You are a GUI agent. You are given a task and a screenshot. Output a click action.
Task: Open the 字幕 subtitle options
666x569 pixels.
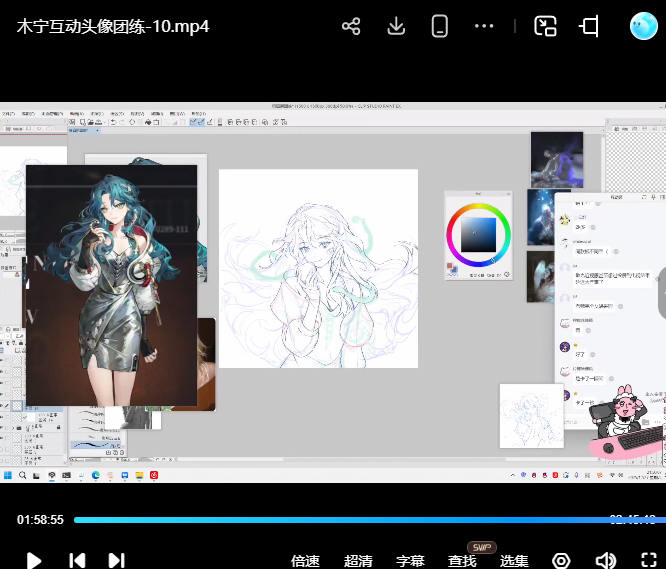click(410, 561)
